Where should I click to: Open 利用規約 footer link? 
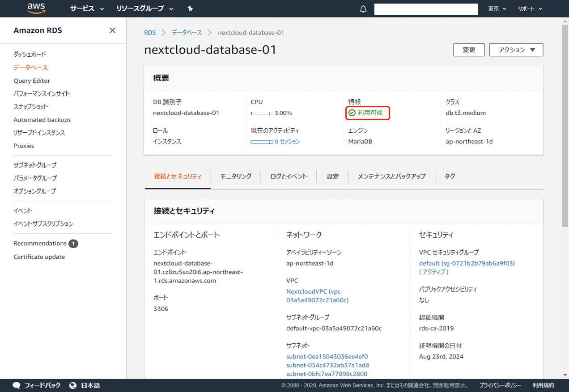[x=543, y=385]
